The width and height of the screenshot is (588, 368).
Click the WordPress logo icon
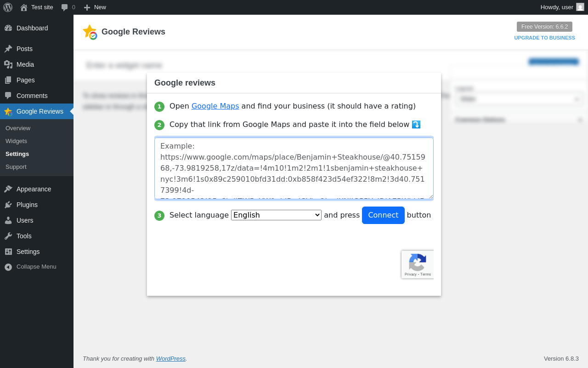[x=8, y=7]
